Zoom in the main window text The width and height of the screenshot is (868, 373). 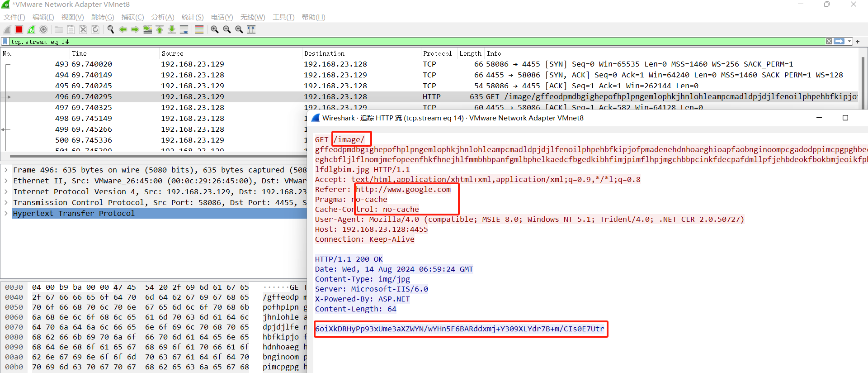[215, 29]
